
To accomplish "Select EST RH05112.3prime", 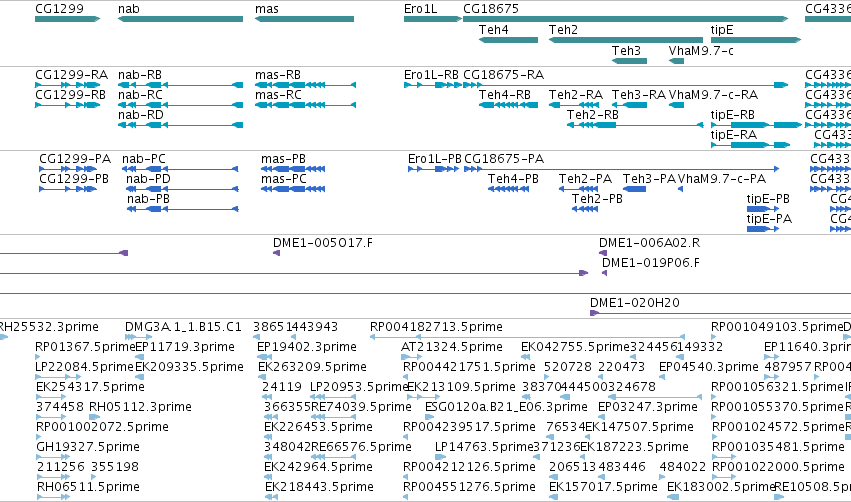I will [141, 408].
